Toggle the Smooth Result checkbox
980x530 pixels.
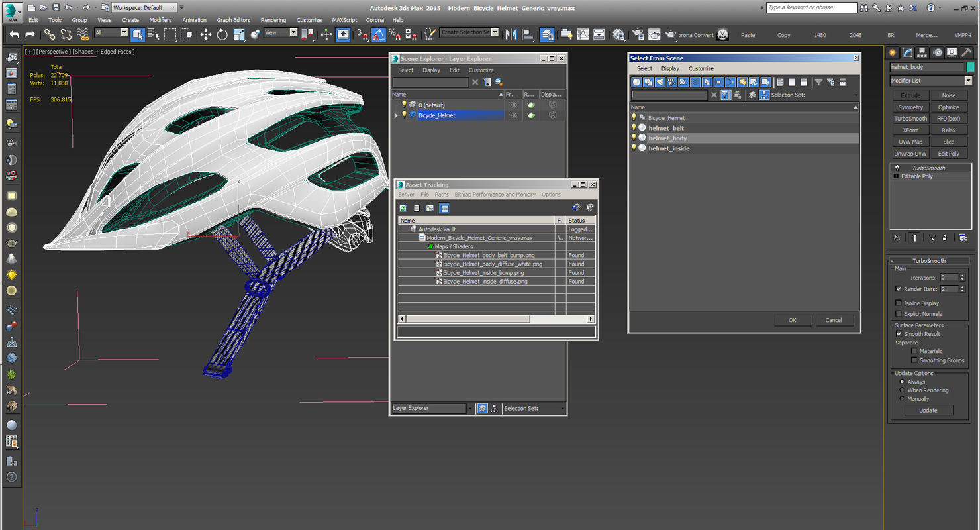pos(899,334)
